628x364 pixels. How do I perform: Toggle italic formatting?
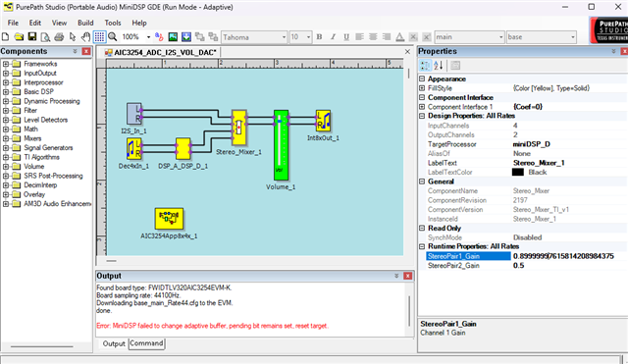click(x=333, y=37)
